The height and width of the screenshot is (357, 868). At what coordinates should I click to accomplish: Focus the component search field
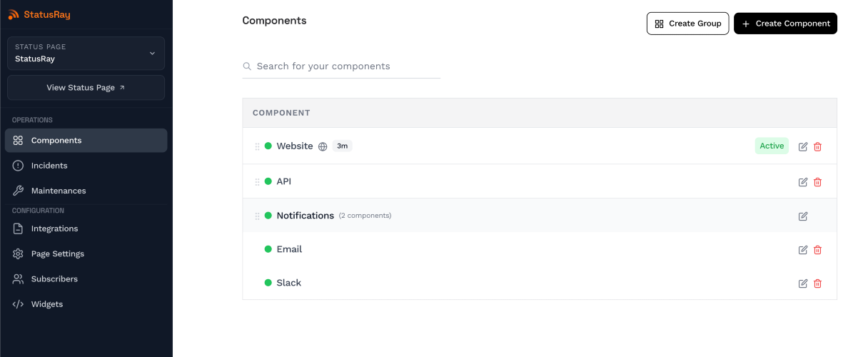(341, 66)
